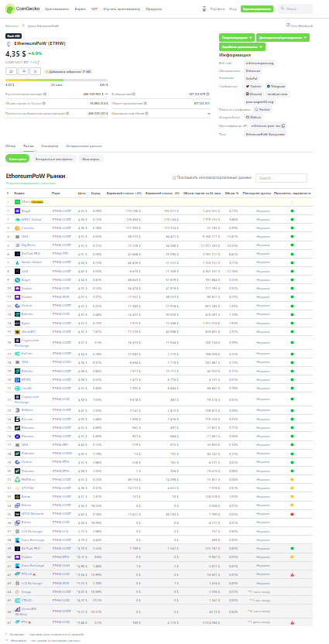Open the ethereumpow.org website chip
The image size is (329, 644).
tap(259, 63)
